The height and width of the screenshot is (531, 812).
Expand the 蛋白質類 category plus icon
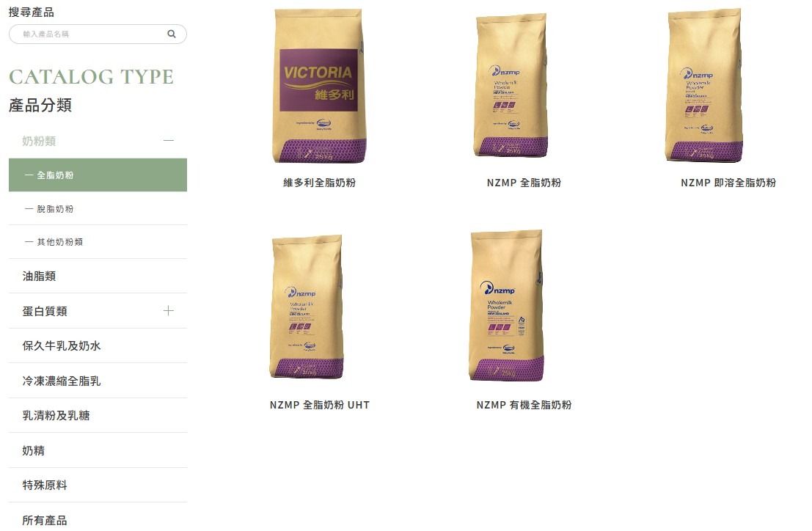168,310
